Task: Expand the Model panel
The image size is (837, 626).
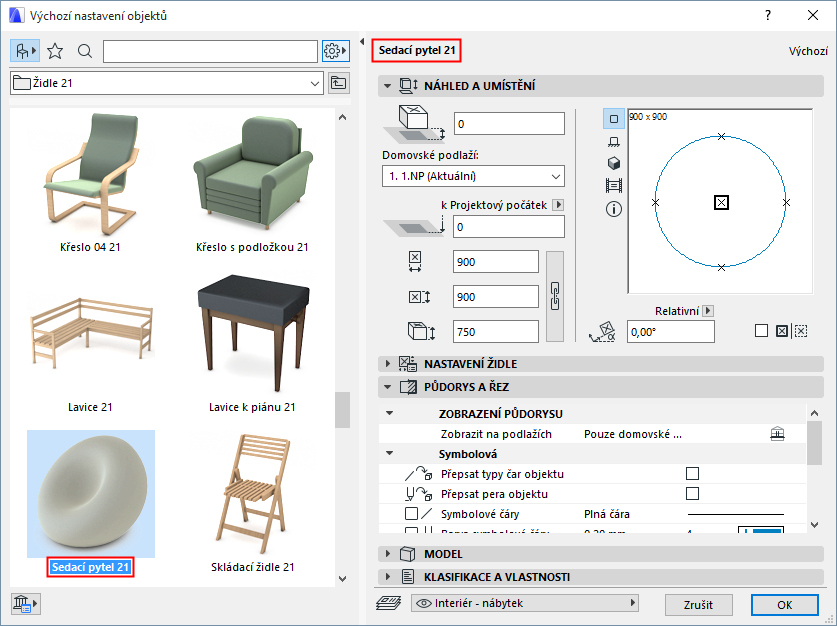Action: tap(388, 554)
